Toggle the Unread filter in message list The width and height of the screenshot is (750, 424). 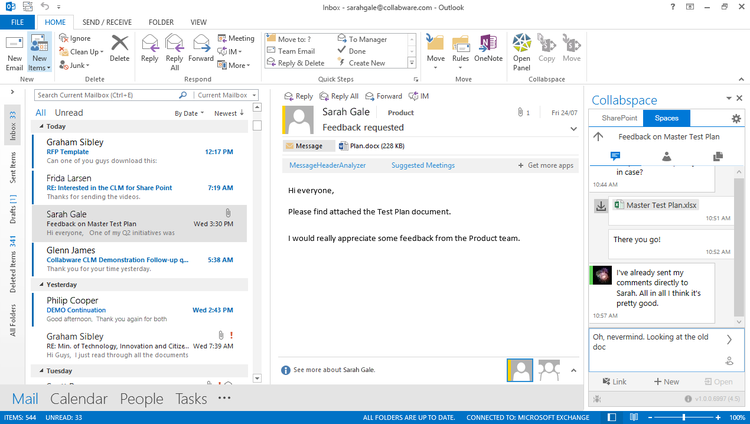(x=69, y=113)
